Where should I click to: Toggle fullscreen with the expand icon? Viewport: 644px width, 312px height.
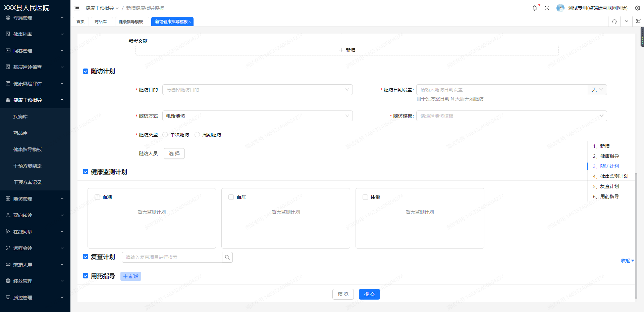tap(547, 8)
